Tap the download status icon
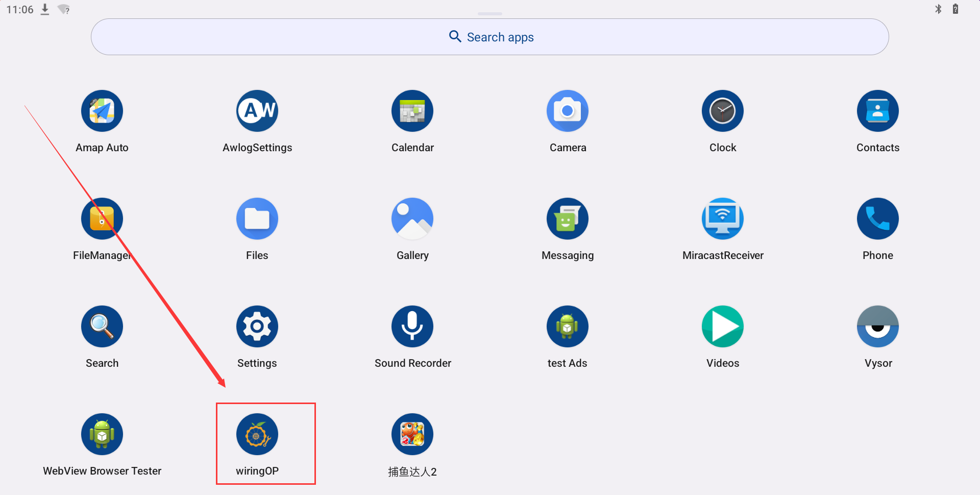980x495 pixels. [x=45, y=9]
